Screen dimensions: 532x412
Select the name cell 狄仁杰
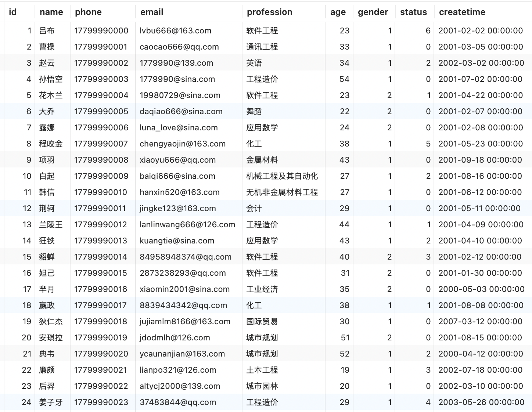pos(51,322)
